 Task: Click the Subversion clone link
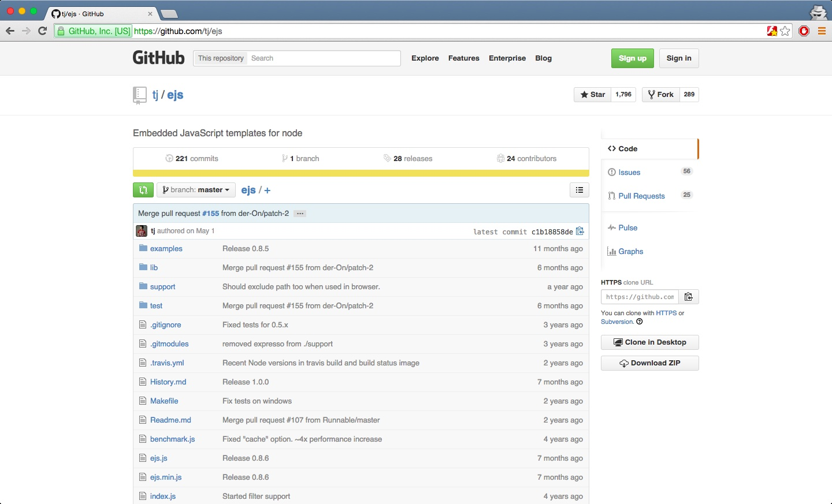616,322
